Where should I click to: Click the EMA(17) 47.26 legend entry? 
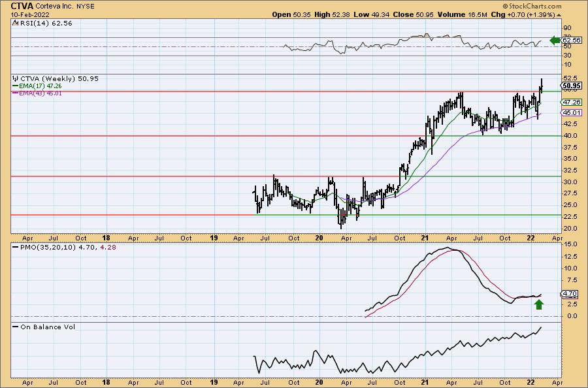pyautogui.click(x=40, y=86)
